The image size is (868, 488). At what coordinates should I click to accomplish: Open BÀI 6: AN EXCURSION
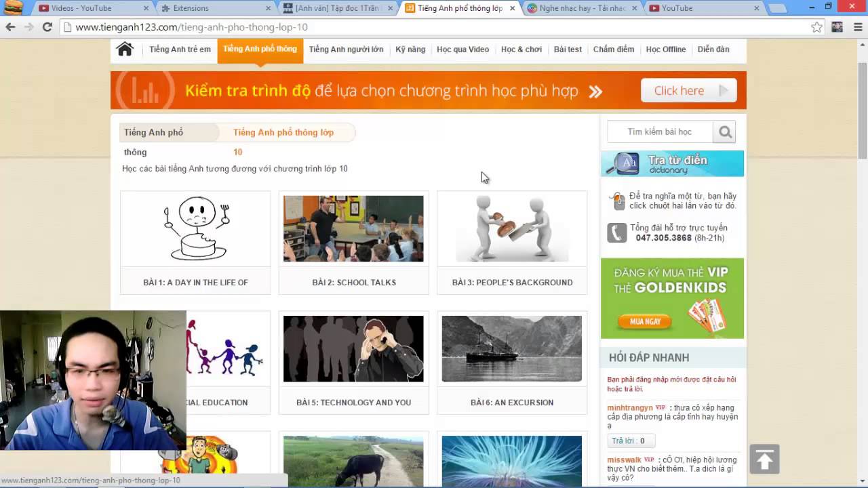512,403
